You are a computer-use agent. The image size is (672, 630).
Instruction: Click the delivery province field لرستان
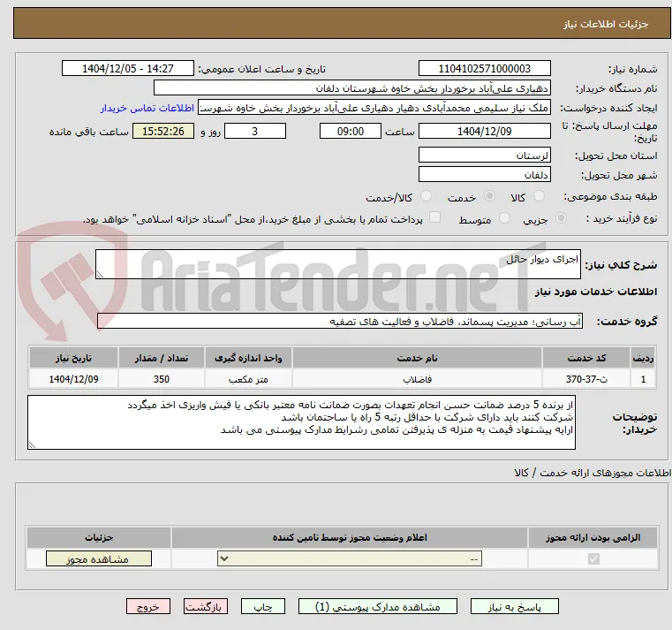[484, 156]
